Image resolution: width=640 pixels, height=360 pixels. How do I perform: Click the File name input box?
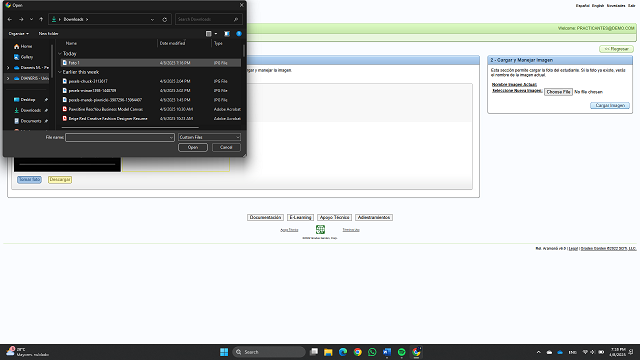(120, 138)
